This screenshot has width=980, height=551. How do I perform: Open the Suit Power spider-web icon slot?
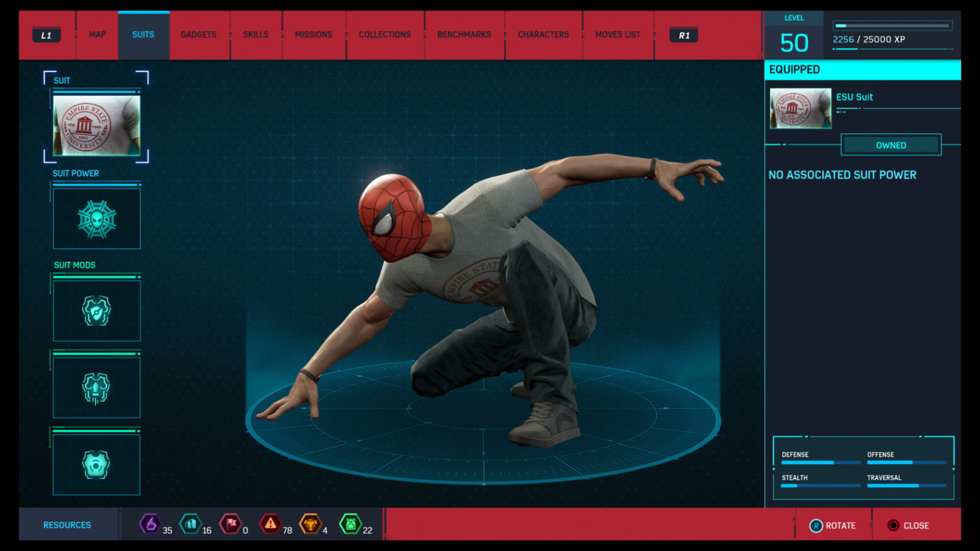tap(97, 219)
